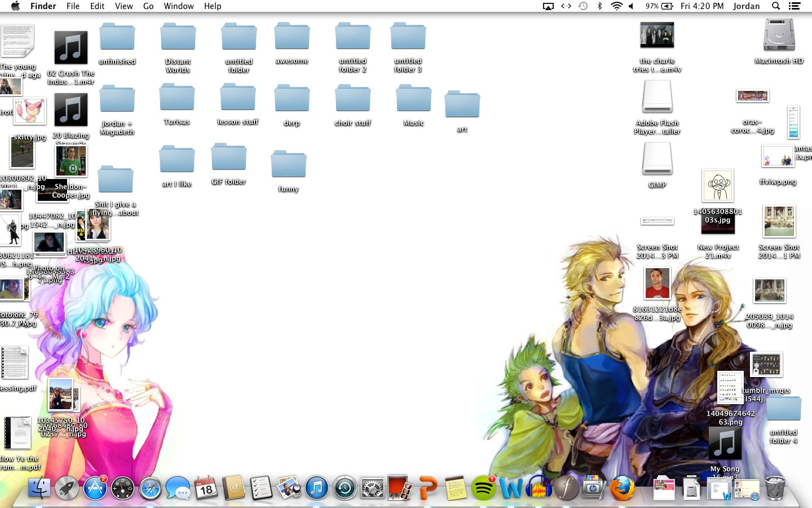Select the 'derp' folder
The width and height of the screenshot is (812, 508).
(292, 99)
